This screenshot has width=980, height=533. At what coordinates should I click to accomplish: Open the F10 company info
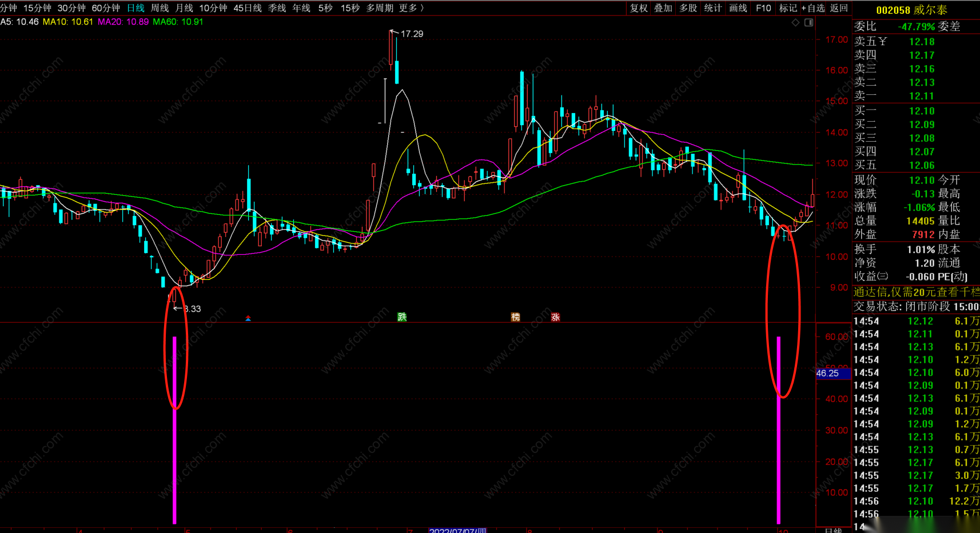[x=763, y=8]
